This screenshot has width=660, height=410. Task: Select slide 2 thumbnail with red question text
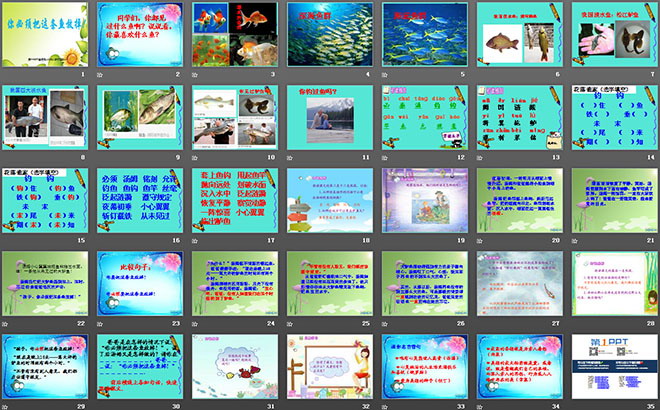[x=140, y=35]
